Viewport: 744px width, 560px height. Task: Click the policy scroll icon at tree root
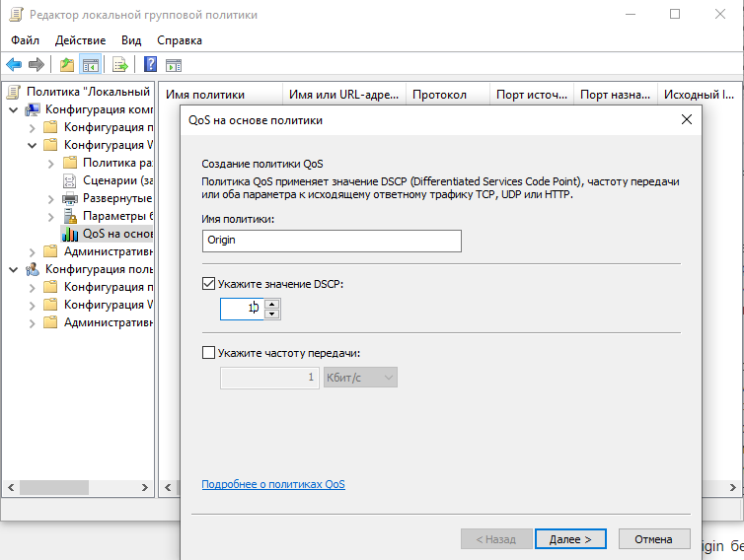click(14, 92)
